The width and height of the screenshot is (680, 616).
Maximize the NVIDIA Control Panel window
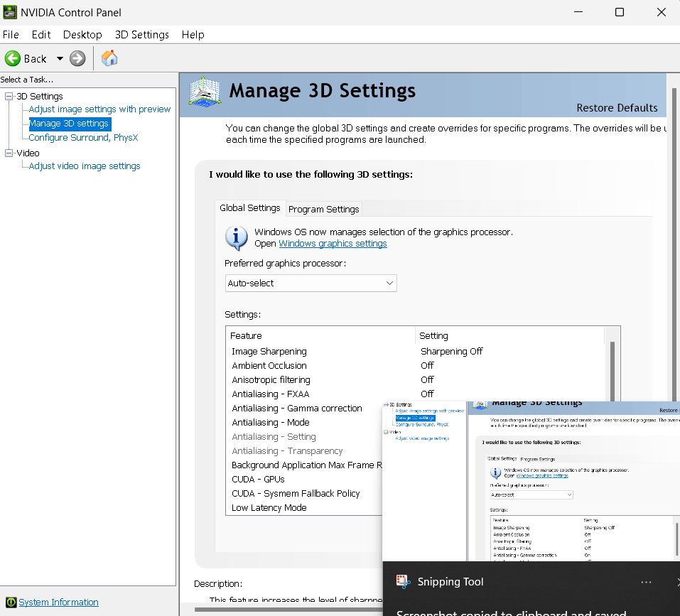point(620,12)
